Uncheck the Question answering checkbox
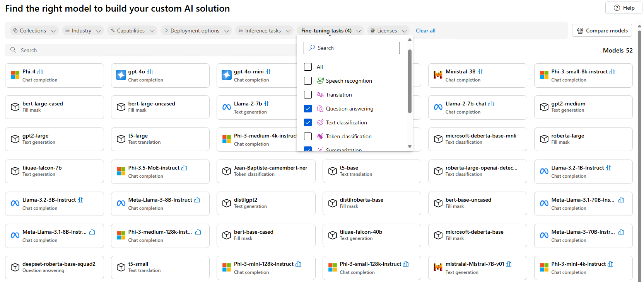The height and width of the screenshot is (282, 644). tap(308, 109)
